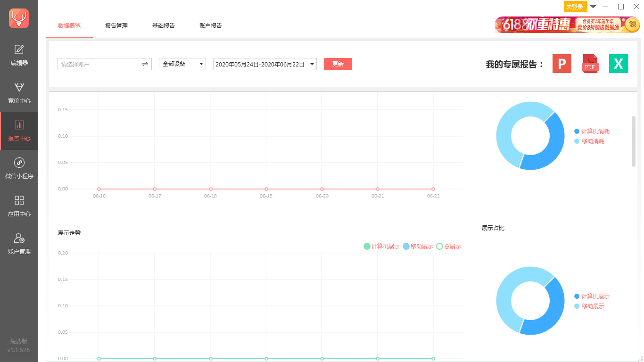Export report as PDF icon
Screen dimensions: 644x362
(x=590, y=64)
